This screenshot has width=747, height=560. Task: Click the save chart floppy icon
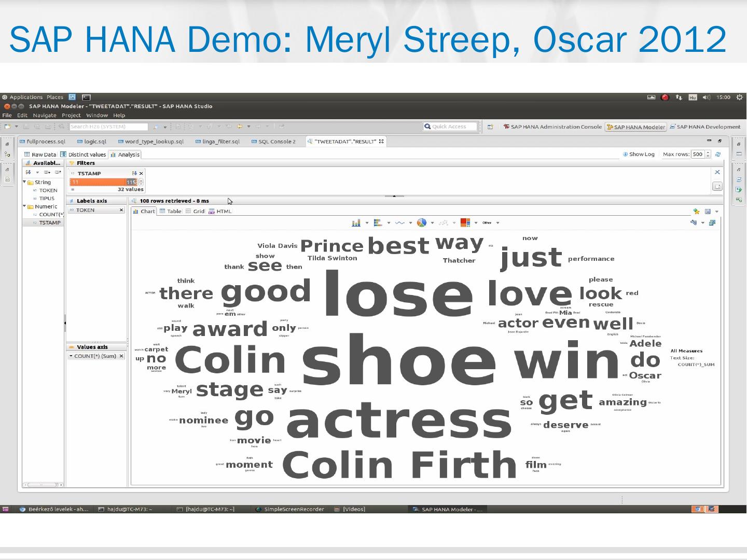pos(708,212)
